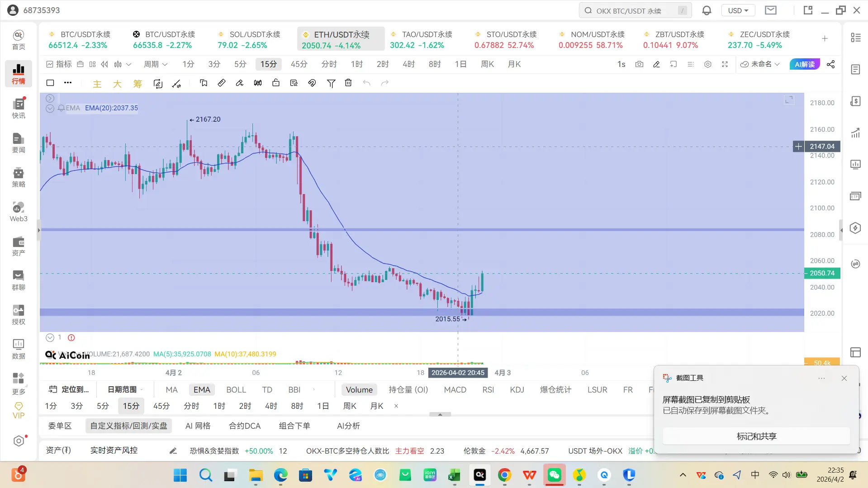
Task: Collapse the Volume pane chevron
Action: coord(50,337)
